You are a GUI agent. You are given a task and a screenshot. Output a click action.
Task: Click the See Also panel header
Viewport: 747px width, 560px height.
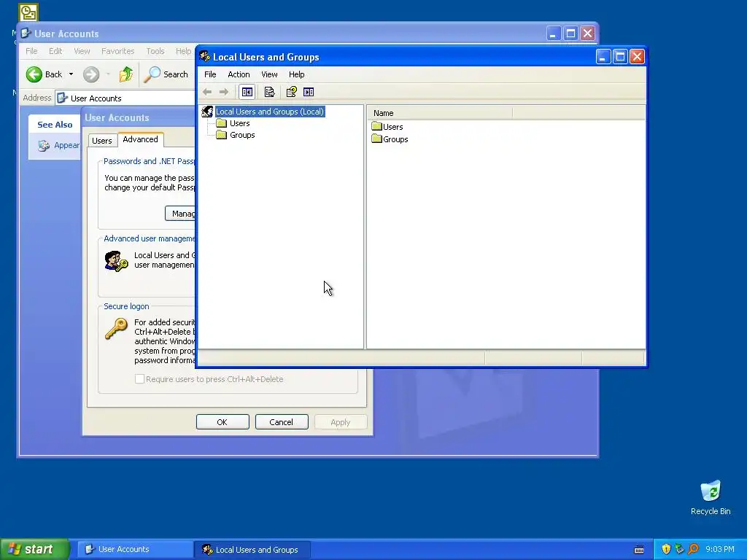(55, 125)
